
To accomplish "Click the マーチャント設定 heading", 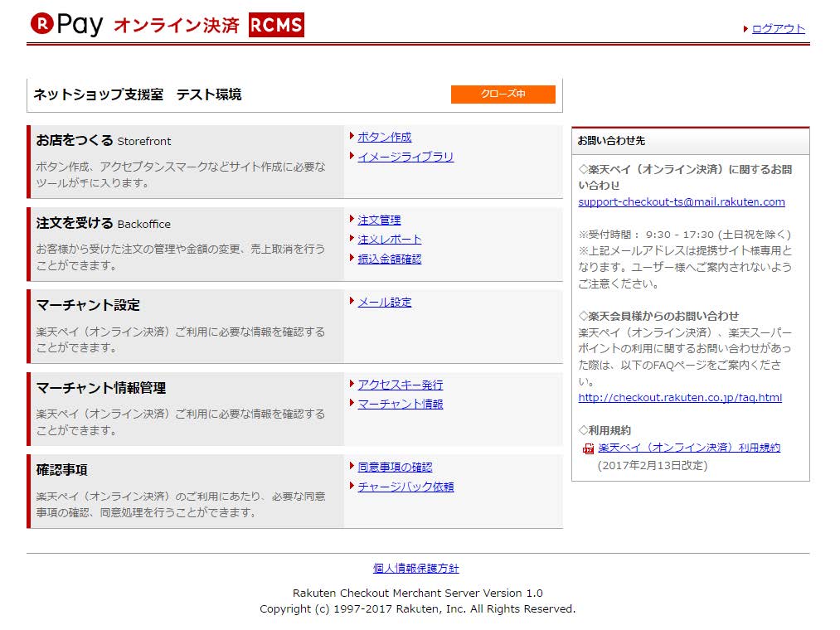I will (88, 305).
